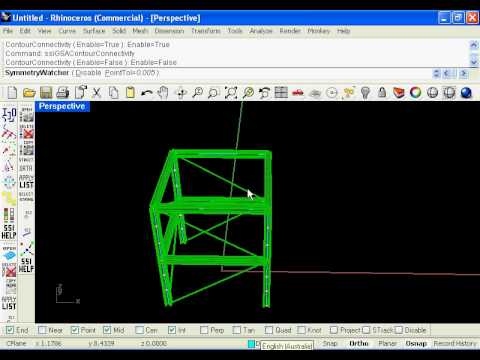This screenshot has width=480, height=360.
Task: Open a file using the folder icon
Action: coord(29,92)
